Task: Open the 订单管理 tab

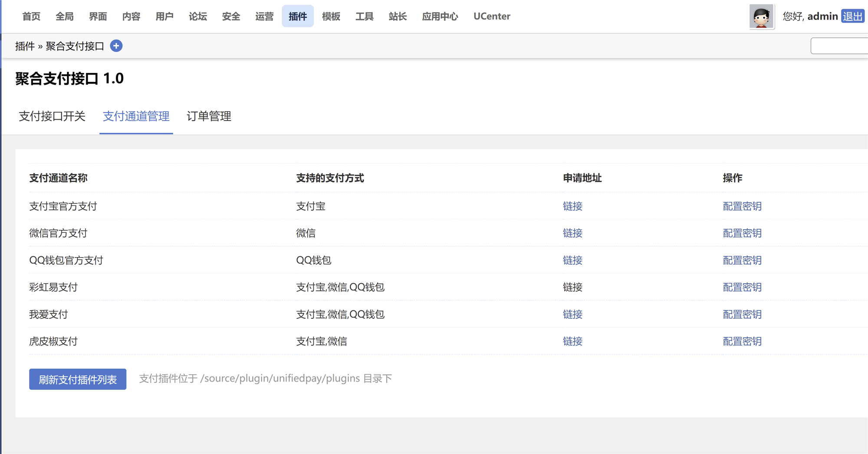Action: pos(209,116)
